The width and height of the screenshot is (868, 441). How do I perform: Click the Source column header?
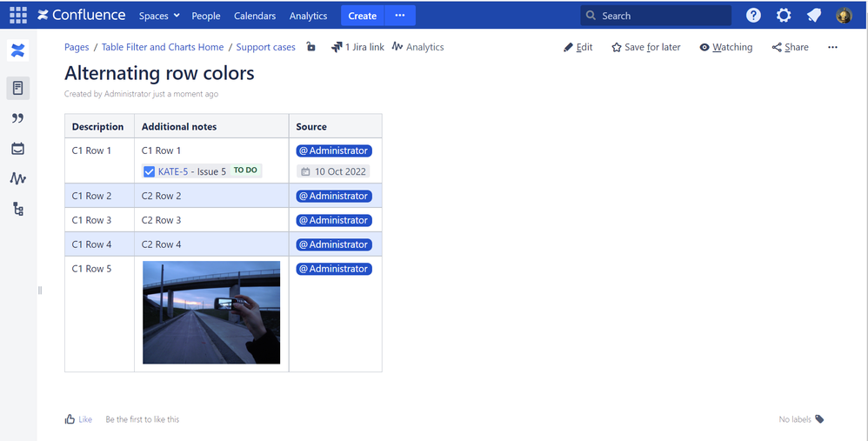click(336, 126)
